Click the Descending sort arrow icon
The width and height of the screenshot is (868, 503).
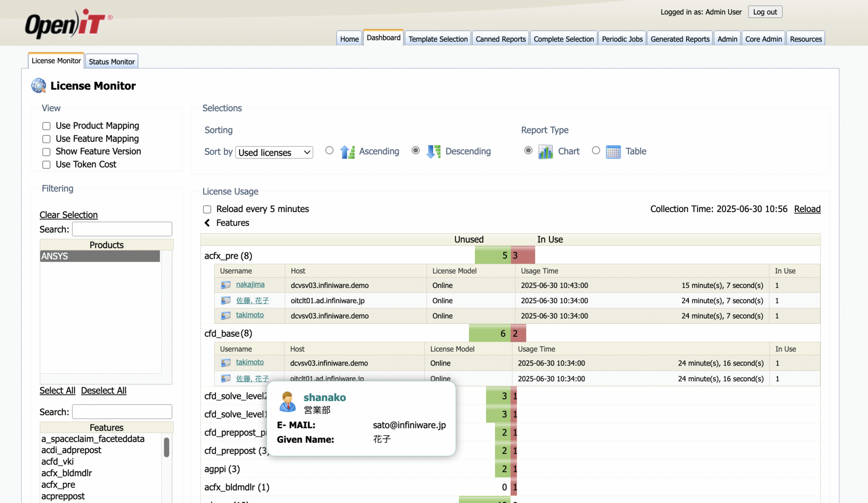click(x=433, y=151)
